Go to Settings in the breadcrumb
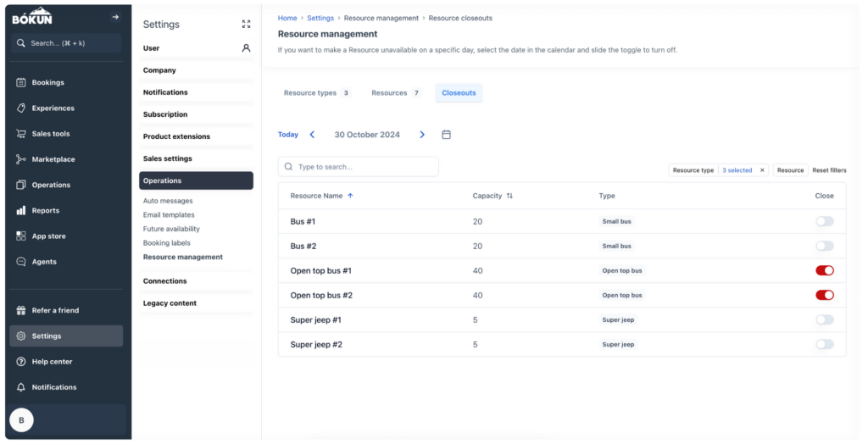 coord(320,19)
